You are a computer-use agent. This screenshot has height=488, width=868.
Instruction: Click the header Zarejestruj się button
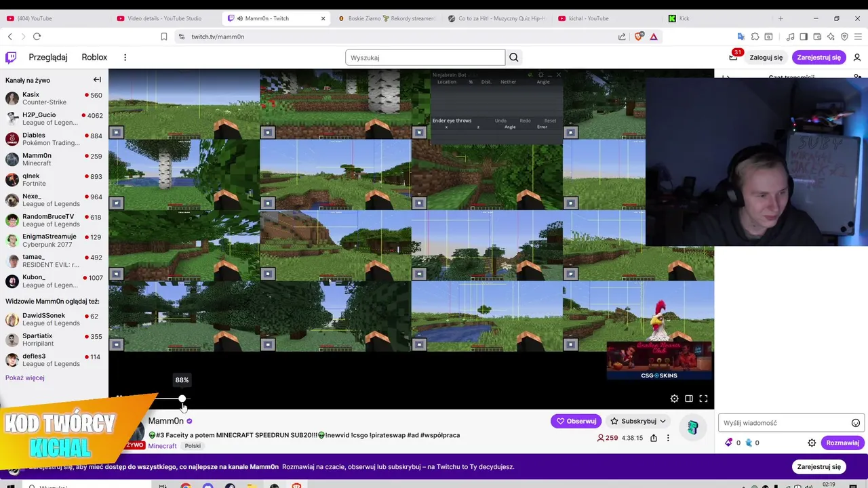pos(818,58)
